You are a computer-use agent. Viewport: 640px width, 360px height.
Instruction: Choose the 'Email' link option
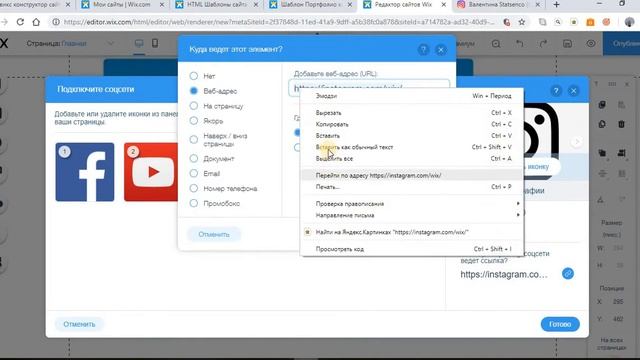pos(193,173)
